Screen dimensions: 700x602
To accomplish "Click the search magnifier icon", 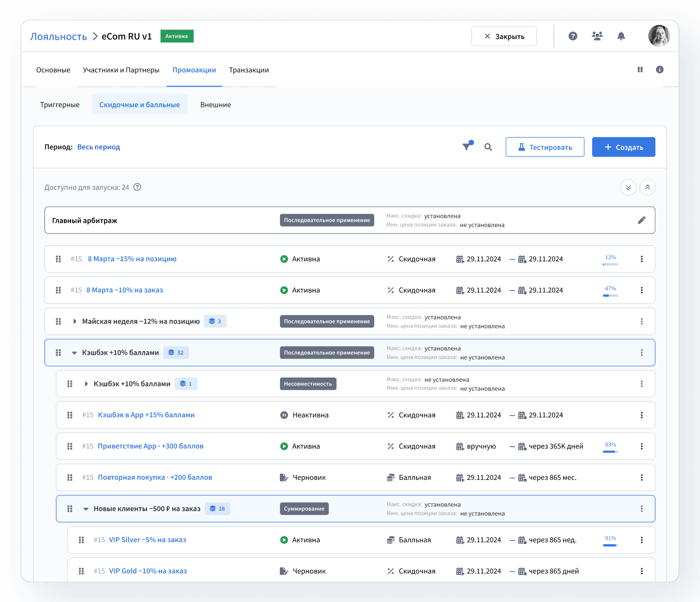I will [488, 146].
